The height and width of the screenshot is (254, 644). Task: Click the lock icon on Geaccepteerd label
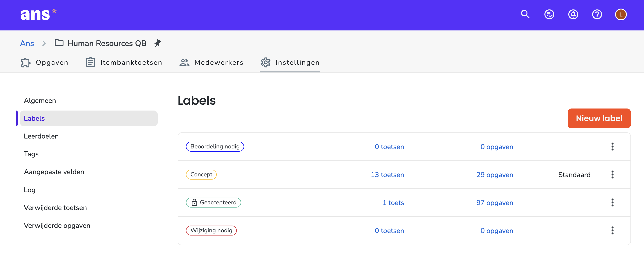[194, 202]
